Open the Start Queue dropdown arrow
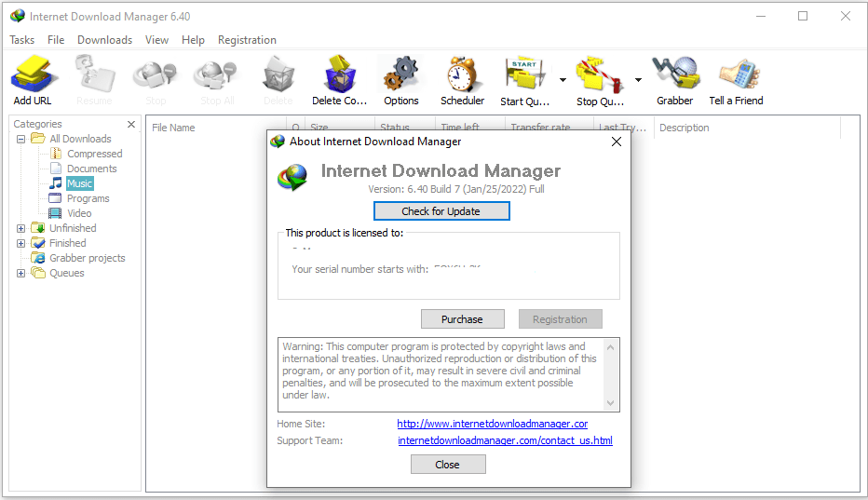This screenshot has height=500, width=868. [563, 80]
